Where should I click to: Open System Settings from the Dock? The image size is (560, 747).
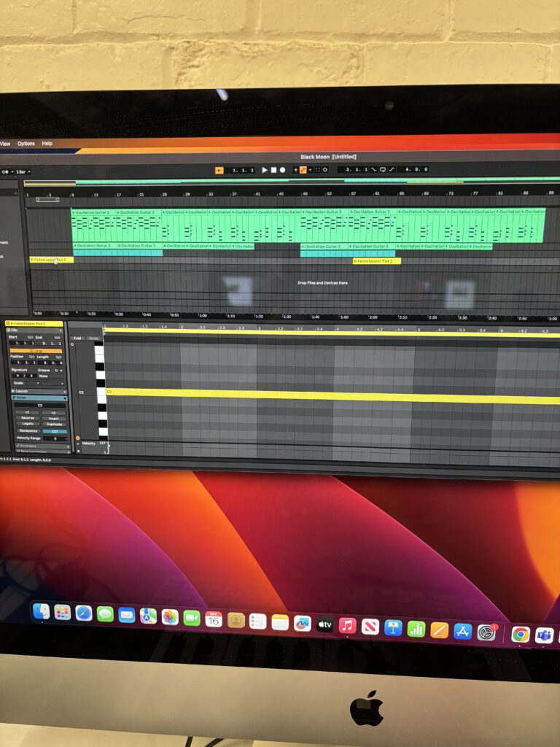[x=486, y=632]
